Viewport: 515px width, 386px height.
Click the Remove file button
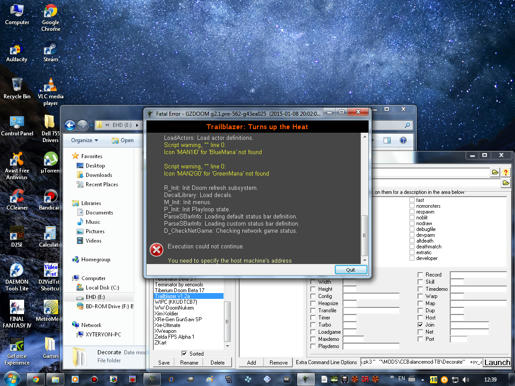pyautogui.click(x=278, y=362)
